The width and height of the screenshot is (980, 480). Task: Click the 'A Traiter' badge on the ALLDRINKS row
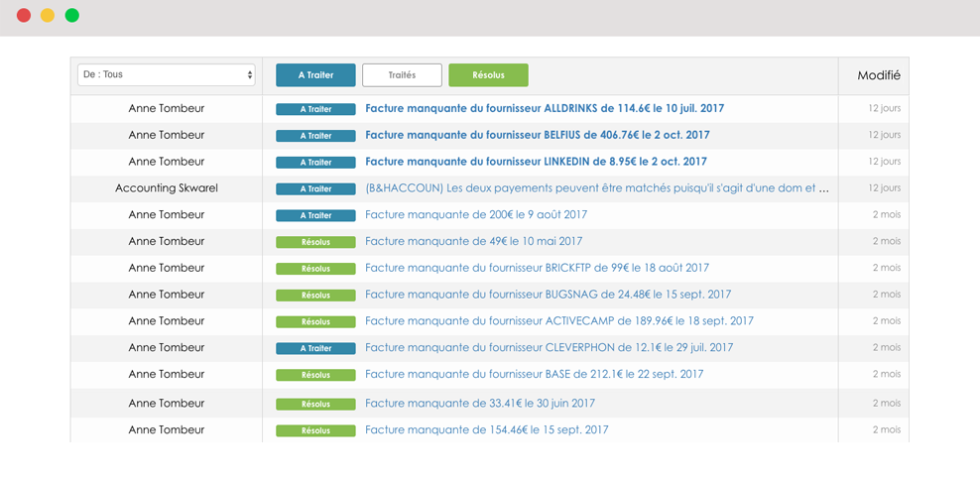pos(315,109)
